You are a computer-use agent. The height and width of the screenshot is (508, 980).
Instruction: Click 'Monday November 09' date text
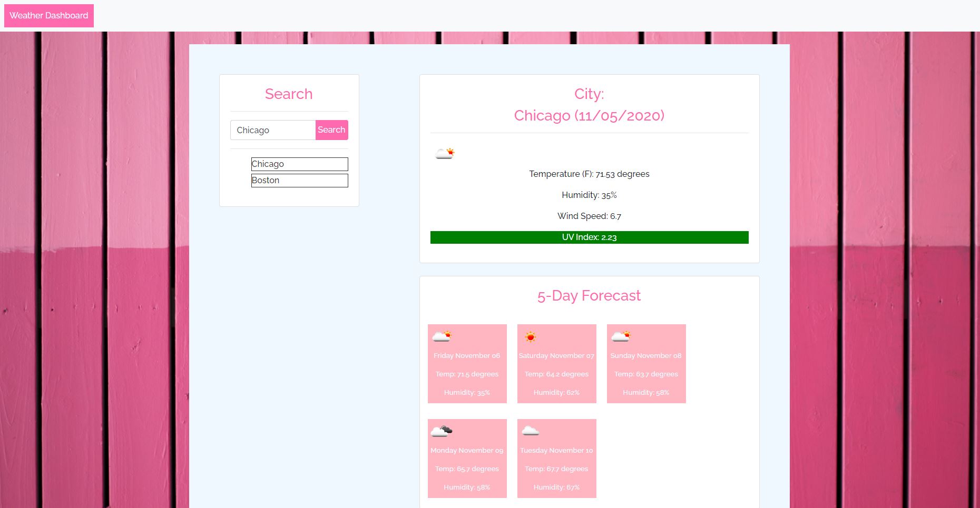[x=467, y=451]
